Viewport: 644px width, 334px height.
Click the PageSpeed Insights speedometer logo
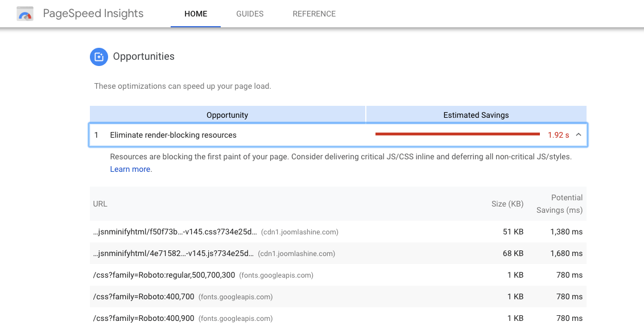point(25,14)
